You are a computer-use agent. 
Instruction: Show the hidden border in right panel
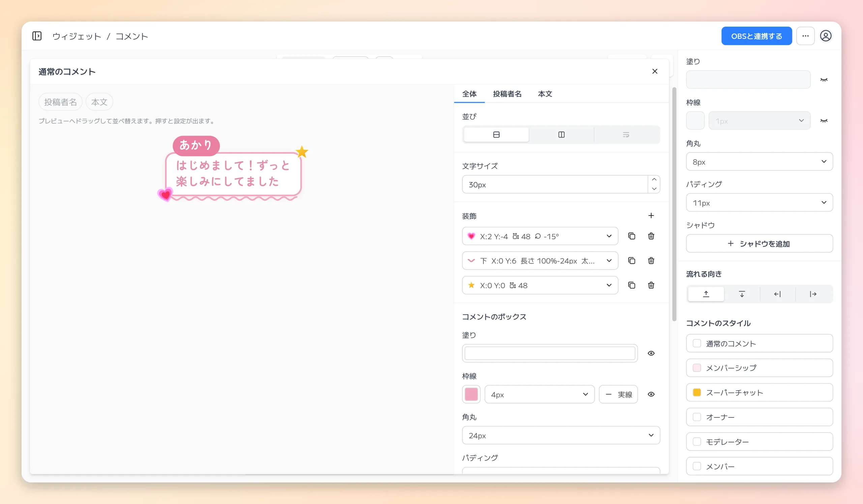(824, 121)
